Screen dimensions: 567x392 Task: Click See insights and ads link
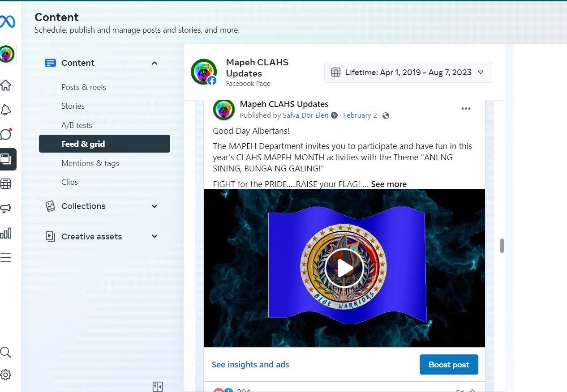tap(250, 365)
